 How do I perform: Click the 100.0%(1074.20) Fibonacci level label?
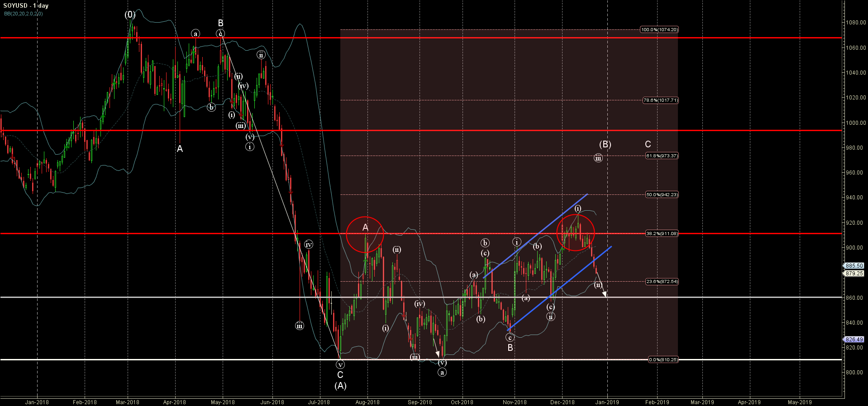click(659, 30)
